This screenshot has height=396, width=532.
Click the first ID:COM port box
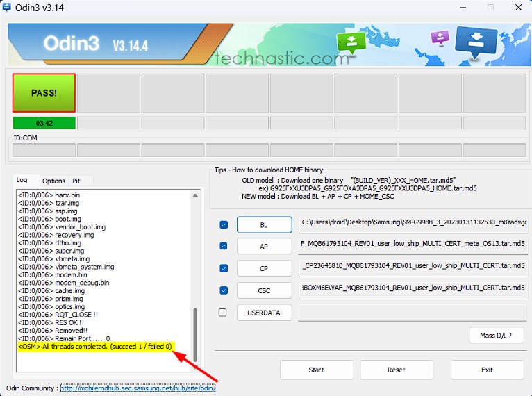click(44, 149)
